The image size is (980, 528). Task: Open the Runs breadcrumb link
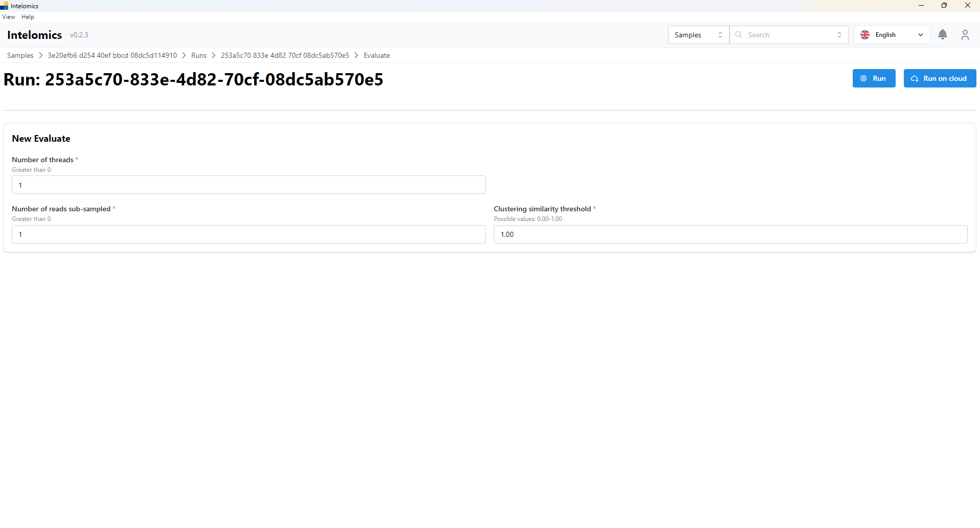(x=199, y=55)
